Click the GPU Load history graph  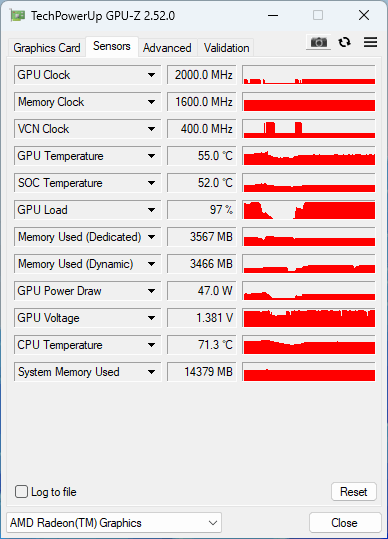[x=309, y=210]
